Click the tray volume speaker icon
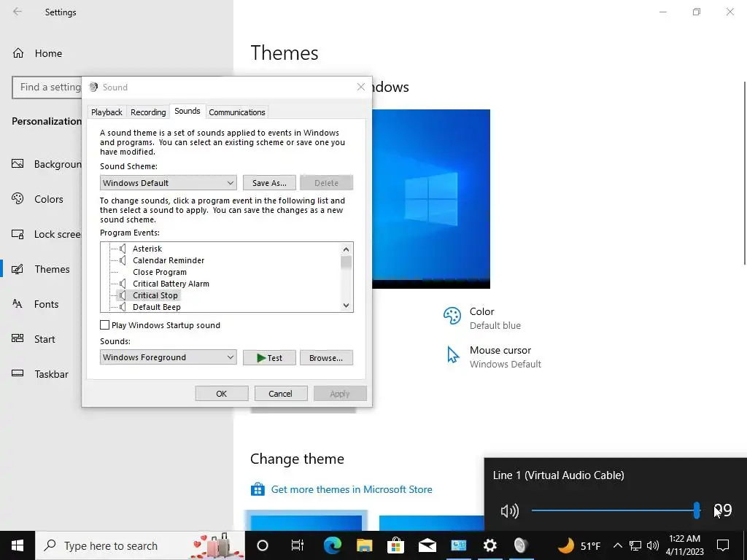Viewport: 747px width, 560px height. tap(653, 545)
